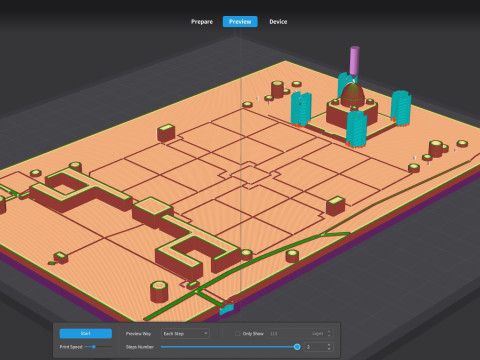Click the Only Show layer number field

(297, 333)
